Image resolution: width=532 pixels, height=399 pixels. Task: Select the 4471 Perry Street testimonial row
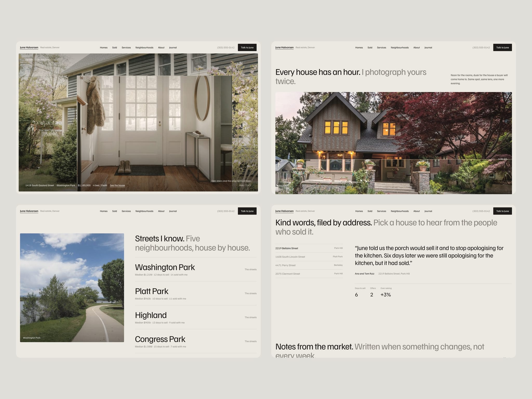(309, 265)
